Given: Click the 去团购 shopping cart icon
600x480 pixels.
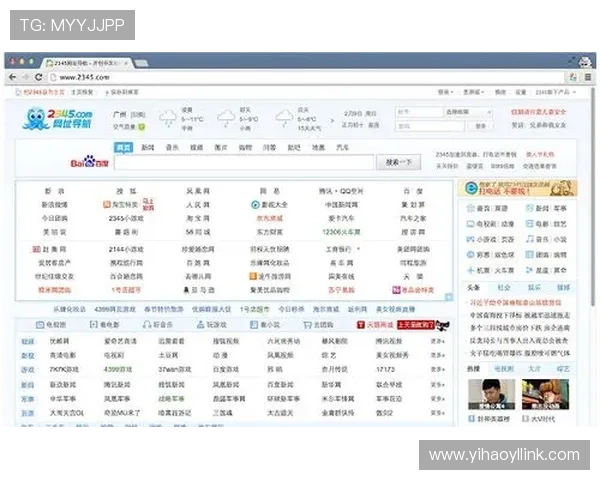Looking at the screenshot, I should pyautogui.click(x=307, y=325).
